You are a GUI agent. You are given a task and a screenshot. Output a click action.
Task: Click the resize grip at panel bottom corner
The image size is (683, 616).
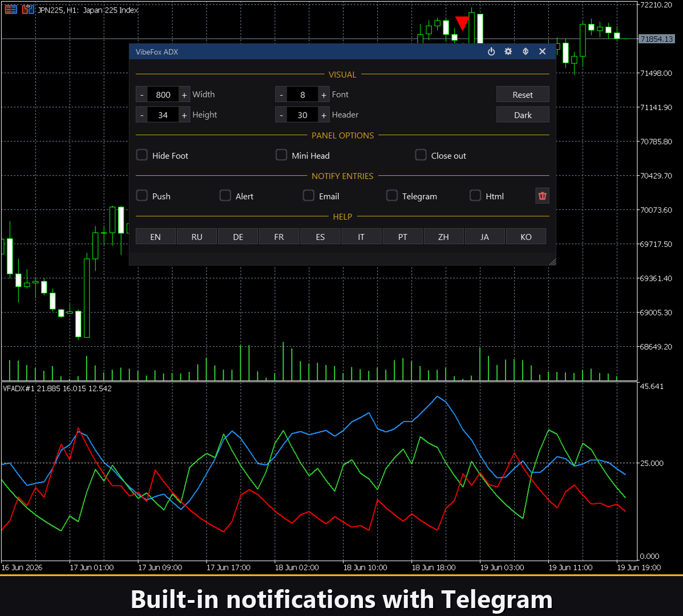tap(552, 261)
